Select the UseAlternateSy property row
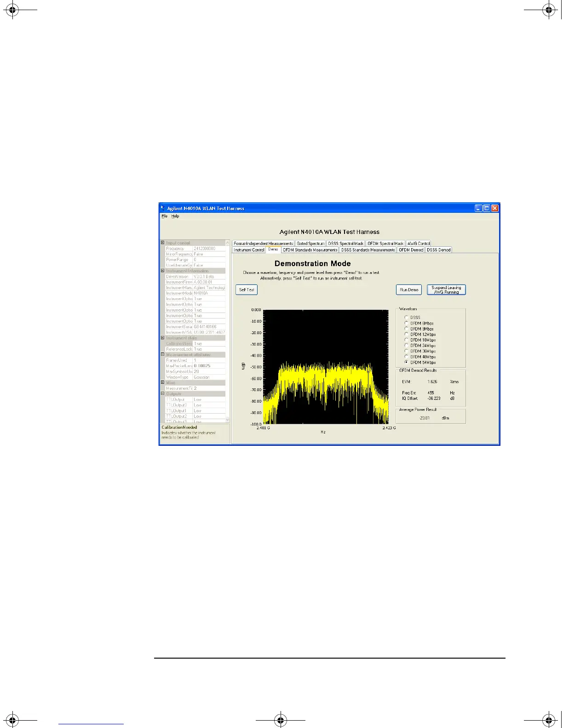The height and width of the screenshot is (728, 563). (195, 265)
